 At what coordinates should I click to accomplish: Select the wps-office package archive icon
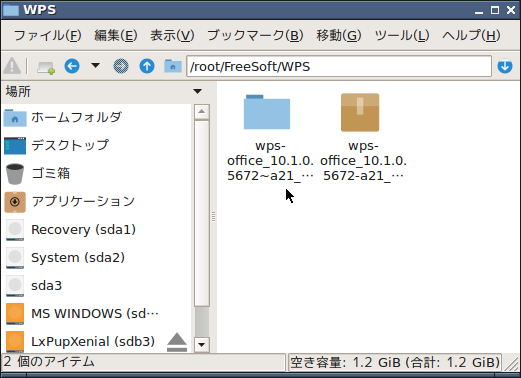coord(360,112)
